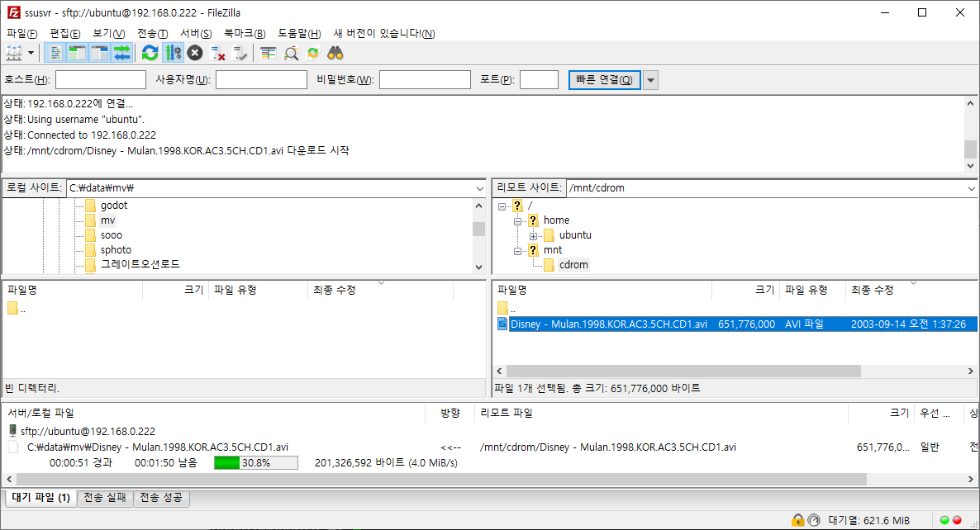Switch to the 전송 실패 tab
This screenshot has height=530, width=980.
point(105,498)
